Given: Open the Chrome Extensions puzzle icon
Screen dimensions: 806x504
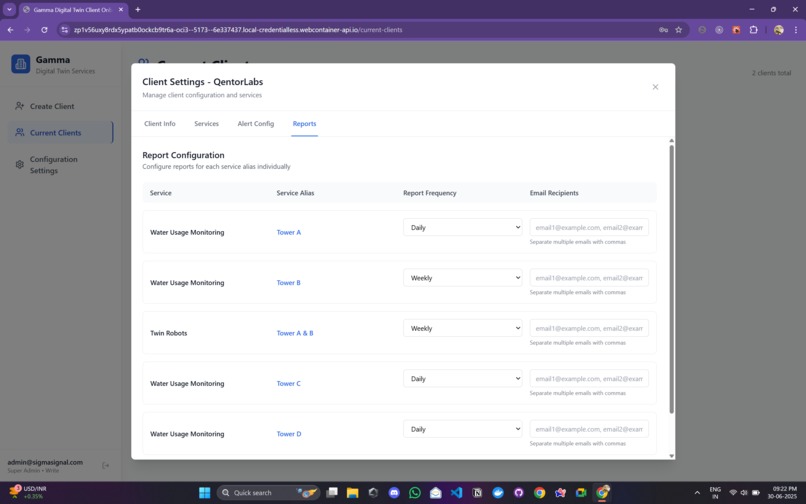Looking at the screenshot, I should 754,30.
